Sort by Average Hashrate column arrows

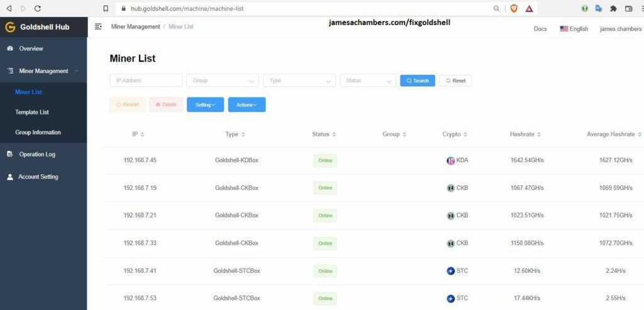(x=639, y=135)
